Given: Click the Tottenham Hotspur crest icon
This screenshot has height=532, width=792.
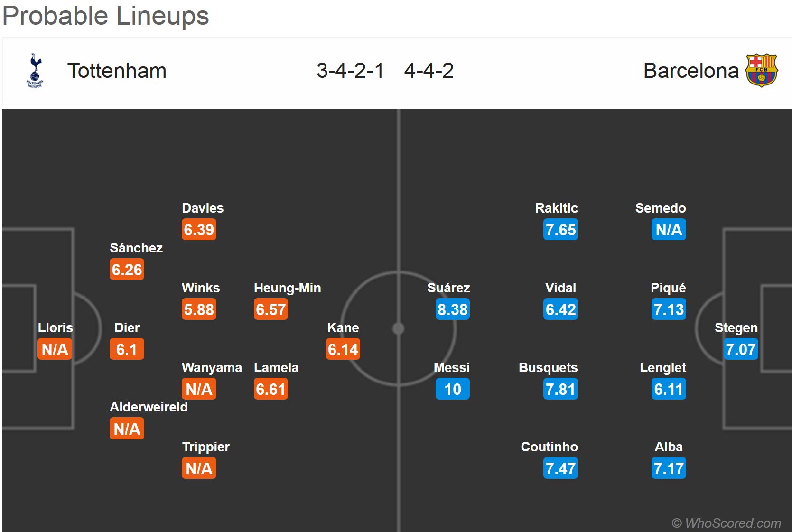Looking at the screenshot, I should (35, 70).
